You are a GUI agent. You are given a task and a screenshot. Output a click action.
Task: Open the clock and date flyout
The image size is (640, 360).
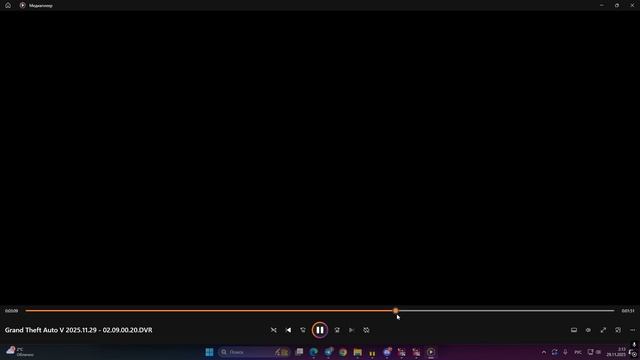click(616, 352)
